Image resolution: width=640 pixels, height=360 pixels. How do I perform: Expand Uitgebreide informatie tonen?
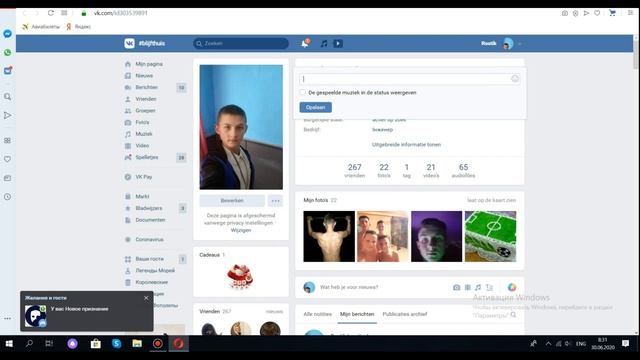pos(406,144)
